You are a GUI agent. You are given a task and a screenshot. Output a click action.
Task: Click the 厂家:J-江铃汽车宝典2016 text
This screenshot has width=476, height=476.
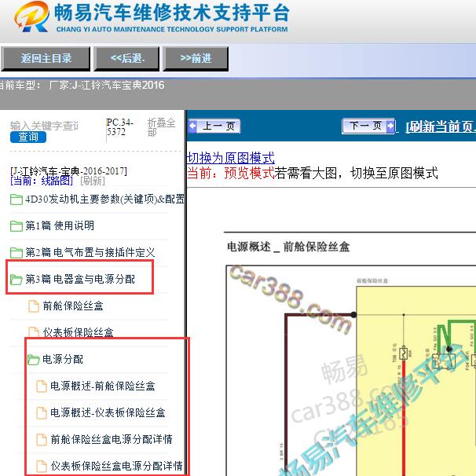click(107, 86)
